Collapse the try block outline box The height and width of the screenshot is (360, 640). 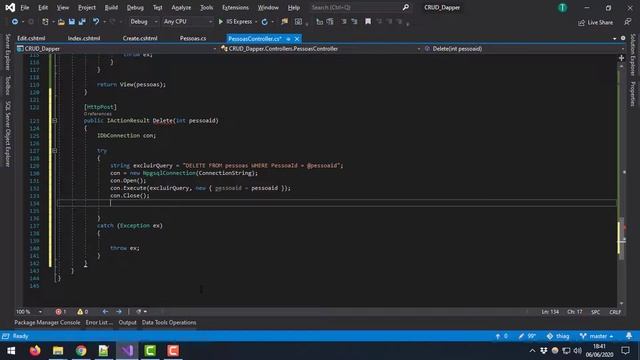[55, 151]
